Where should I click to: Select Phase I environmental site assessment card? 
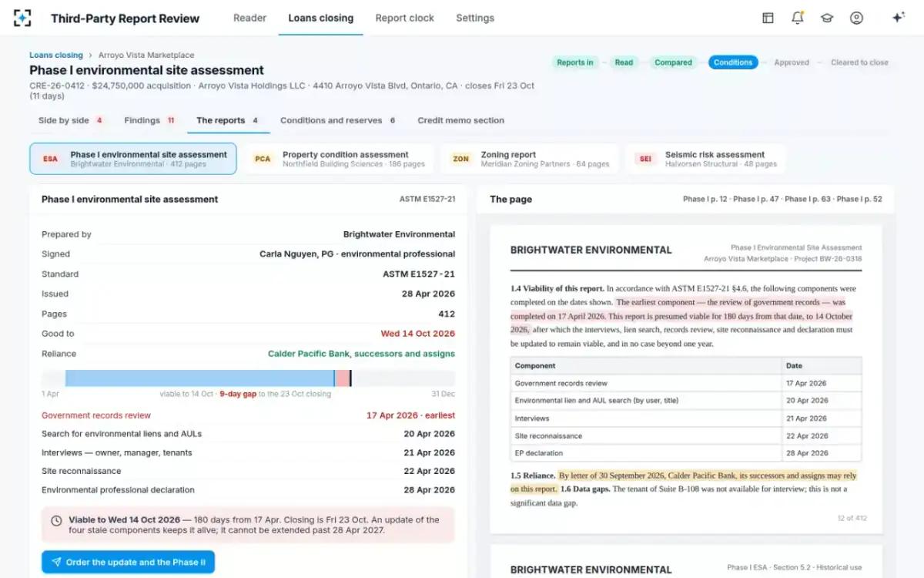tap(133, 159)
